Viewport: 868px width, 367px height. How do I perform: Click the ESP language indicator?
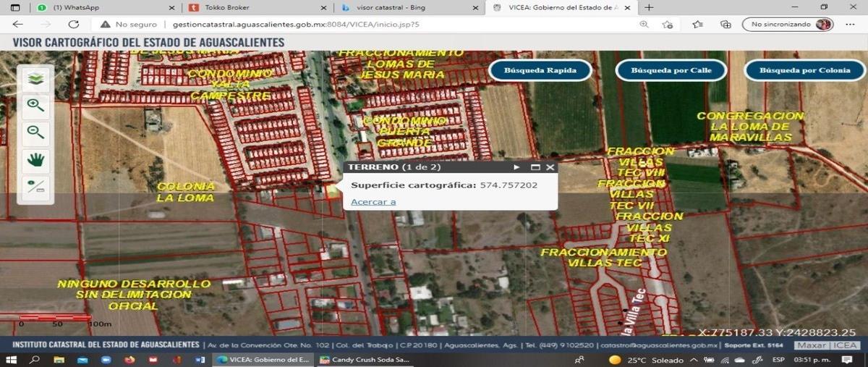(x=778, y=360)
